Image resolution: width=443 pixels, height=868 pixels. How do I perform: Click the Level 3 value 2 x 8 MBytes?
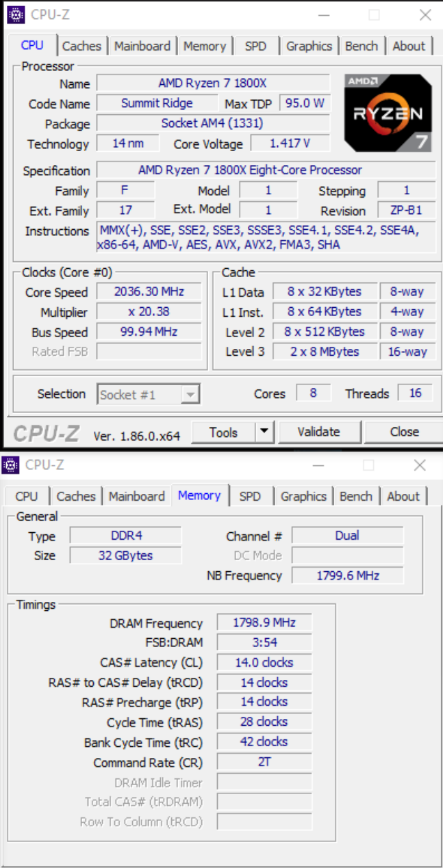pos(325,352)
